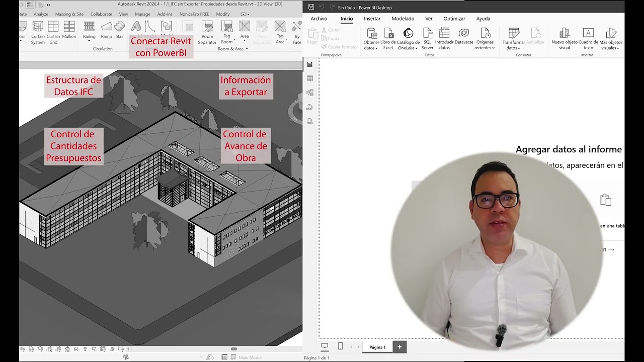This screenshot has height=362, width=644.
Task: Toggle reveal hidden elements lightbulb in Revit
Action: point(85,349)
